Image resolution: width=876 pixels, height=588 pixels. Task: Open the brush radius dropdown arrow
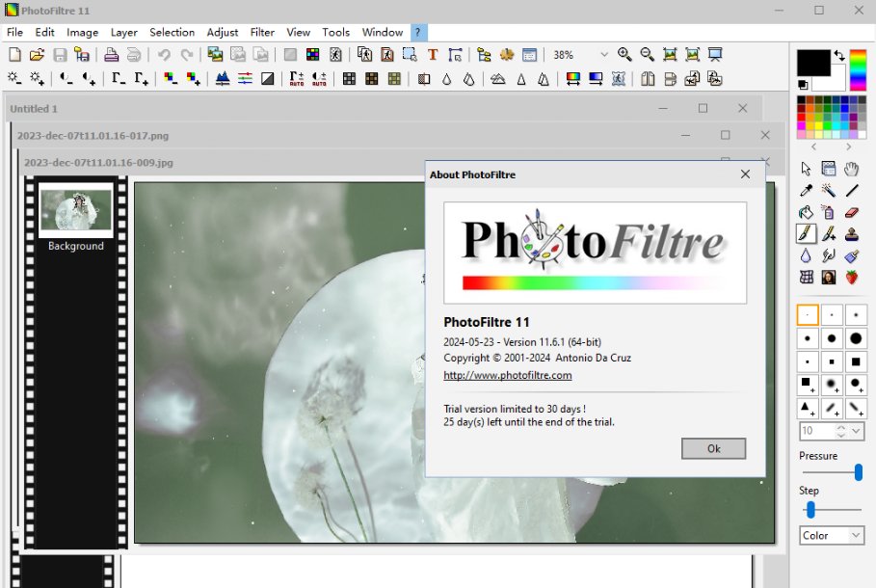(x=856, y=431)
